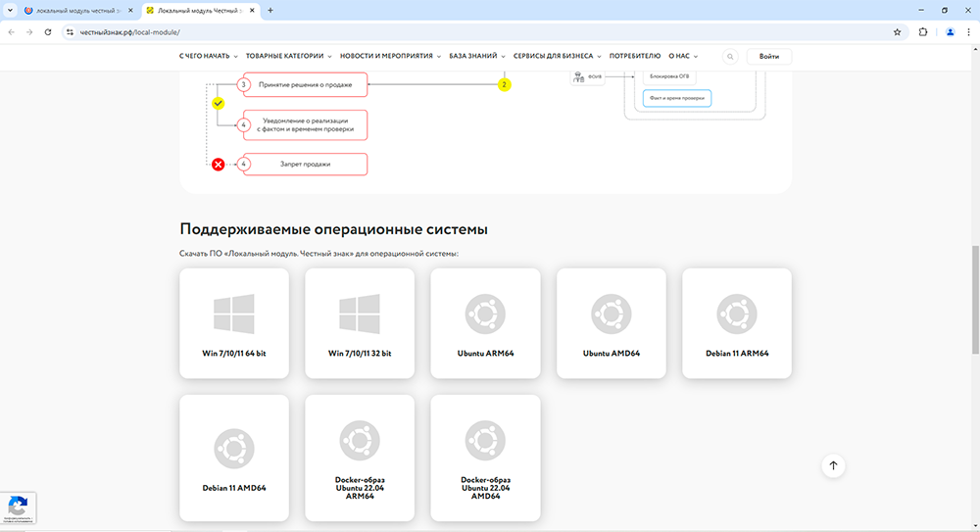Open the browser extensions puzzle icon
Image resolution: width=980 pixels, height=532 pixels.
923,31
